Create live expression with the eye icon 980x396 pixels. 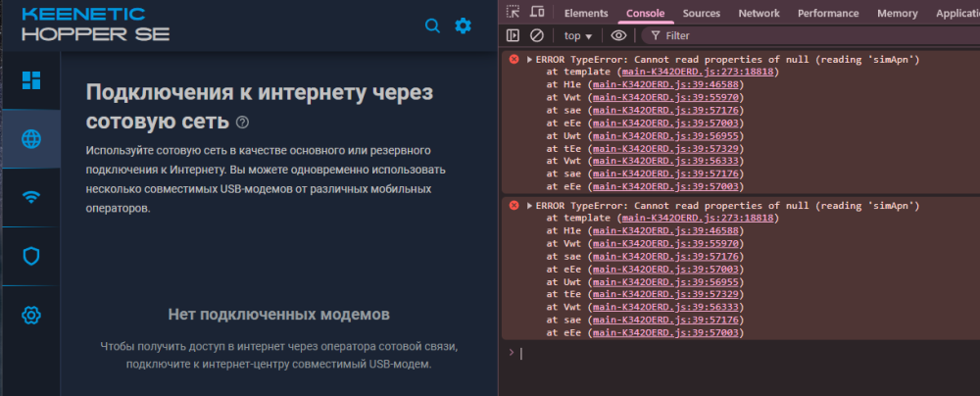click(x=618, y=35)
